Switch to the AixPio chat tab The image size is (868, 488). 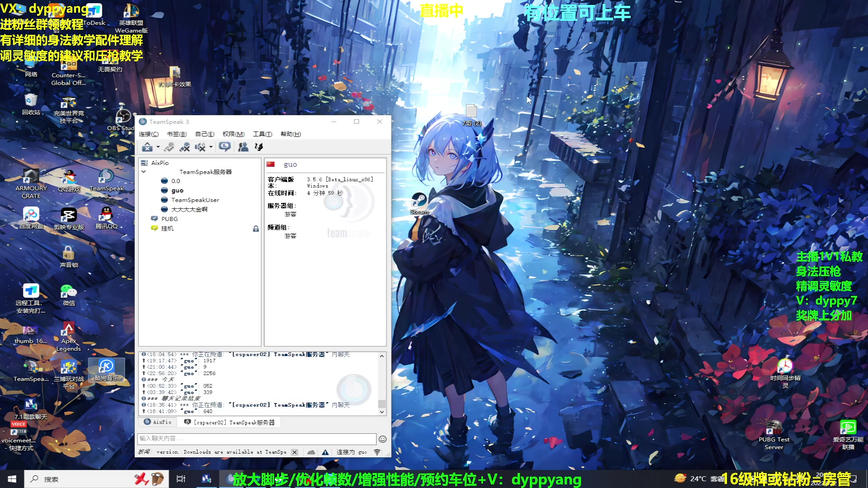tap(158, 422)
